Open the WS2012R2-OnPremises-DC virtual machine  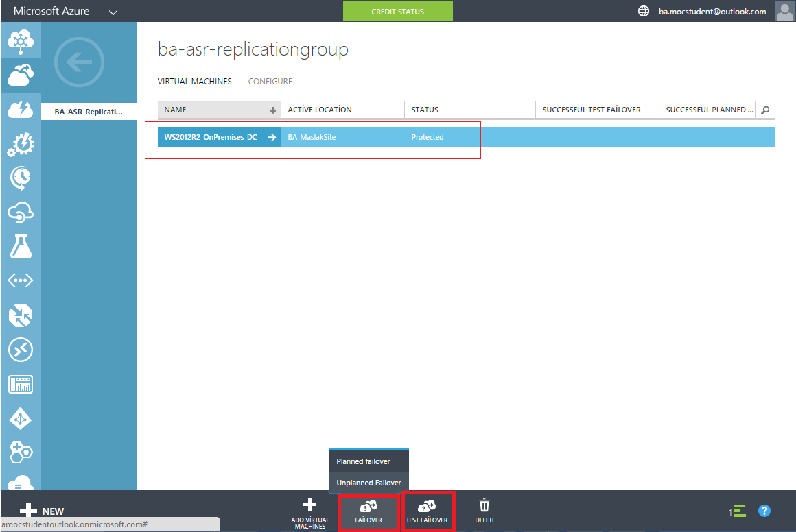click(x=211, y=137)
